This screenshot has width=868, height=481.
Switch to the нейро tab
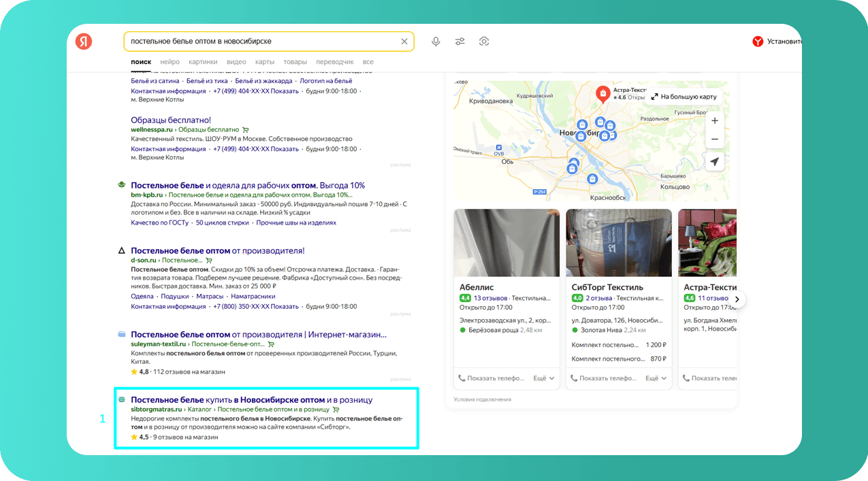170,62
